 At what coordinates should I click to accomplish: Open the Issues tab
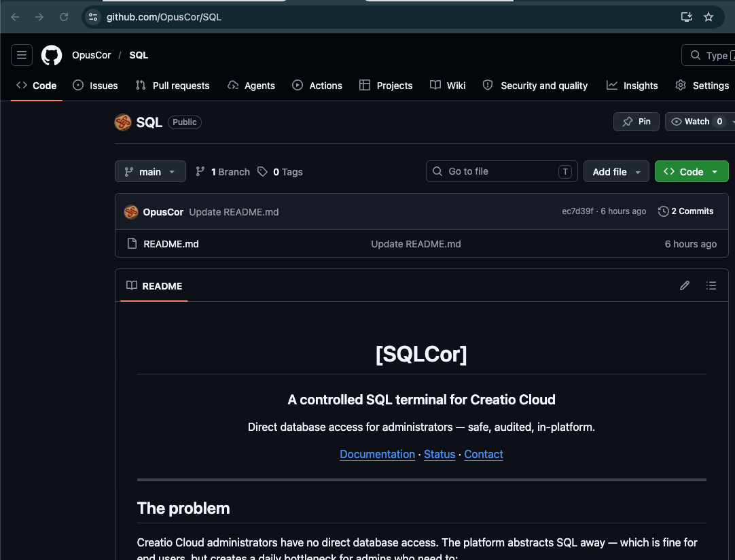96,86
